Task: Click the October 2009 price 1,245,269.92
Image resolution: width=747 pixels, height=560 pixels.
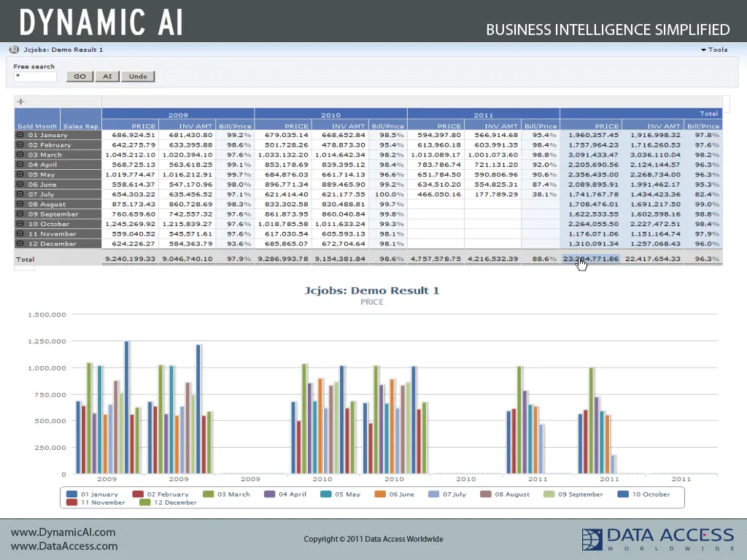Action: (130, 224)
